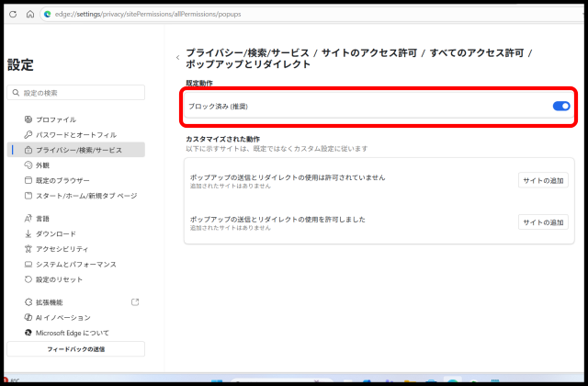The width and height of the screenshot is (588, 386).
Task: Go to プライバシー/検索/サービス breadcrumb link
Action: pyautogui.click(x=247, y=53)
